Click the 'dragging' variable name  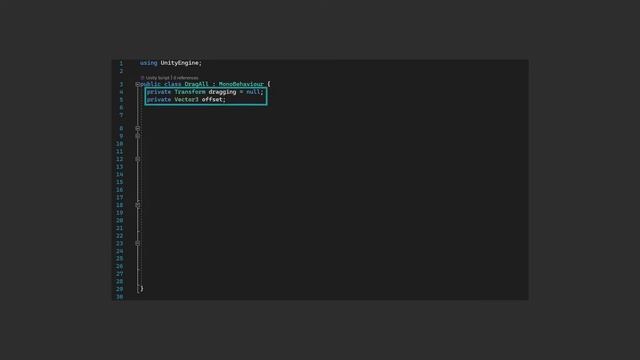click(222, 92)
